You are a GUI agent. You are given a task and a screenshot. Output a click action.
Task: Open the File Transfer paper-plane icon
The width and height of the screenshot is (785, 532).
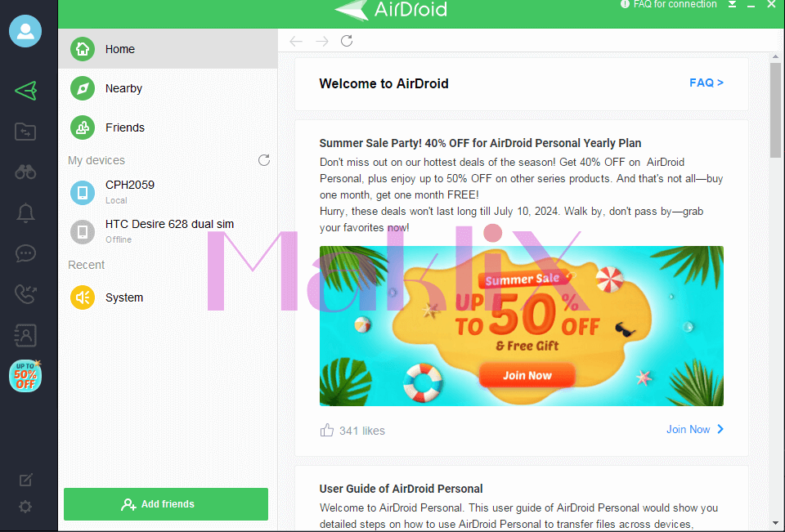25,91
